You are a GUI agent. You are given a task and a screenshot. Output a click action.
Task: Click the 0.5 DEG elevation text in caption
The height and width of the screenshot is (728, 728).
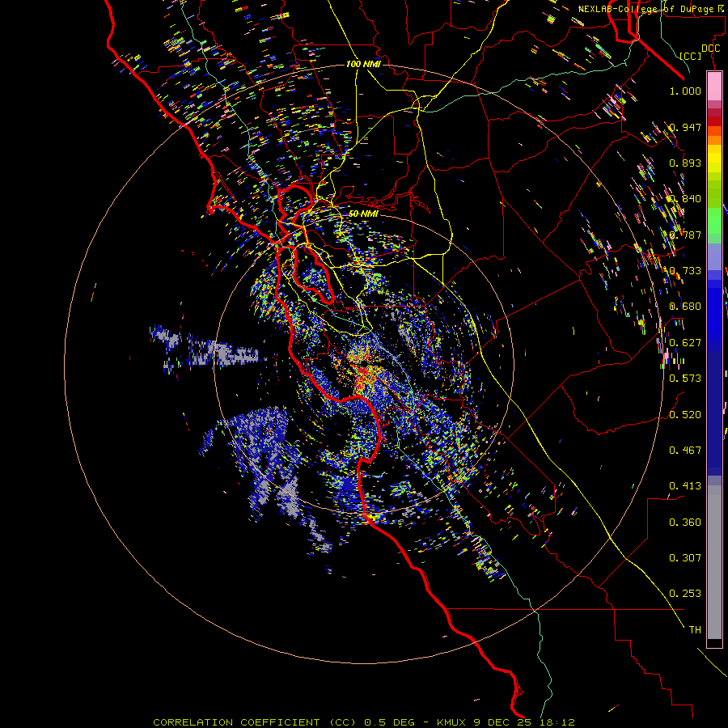coord(389,722)
